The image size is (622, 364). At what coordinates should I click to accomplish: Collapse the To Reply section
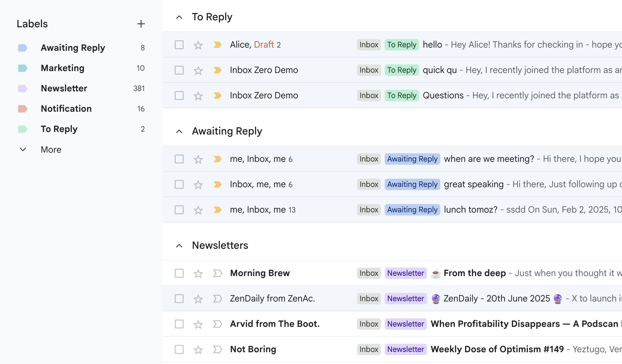(179, 17)
